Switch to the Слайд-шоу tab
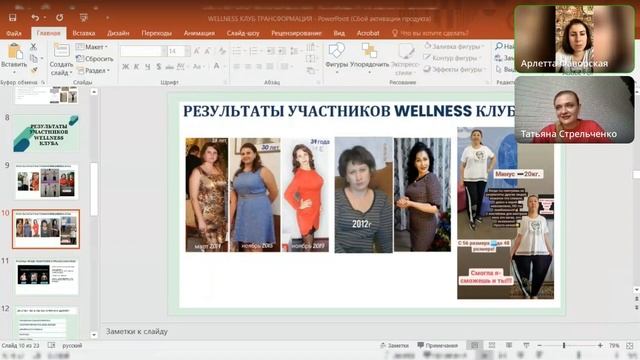The image size is (640, 360). click(x=243, y=33)
